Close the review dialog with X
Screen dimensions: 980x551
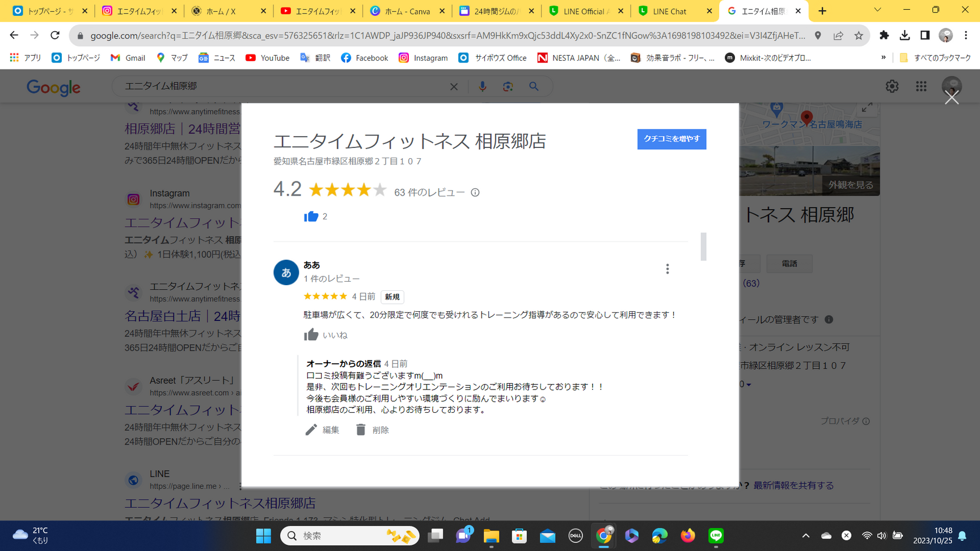click(952, 98)
